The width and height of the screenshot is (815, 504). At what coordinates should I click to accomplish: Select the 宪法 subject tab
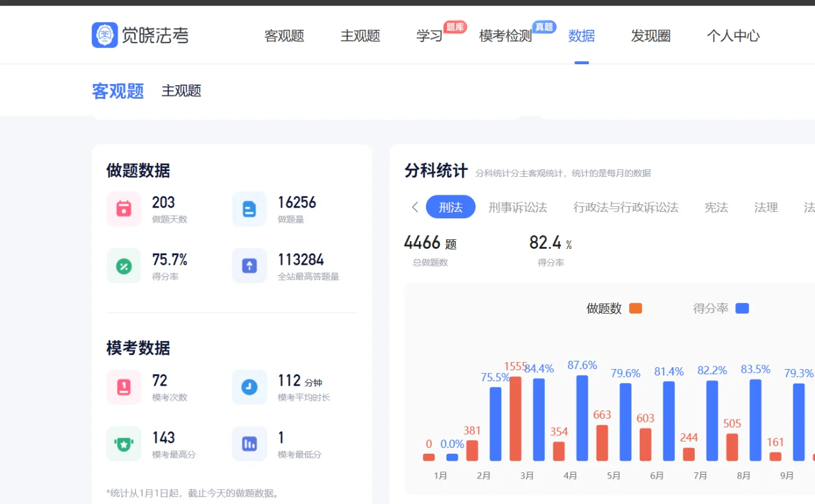(716, 207)
